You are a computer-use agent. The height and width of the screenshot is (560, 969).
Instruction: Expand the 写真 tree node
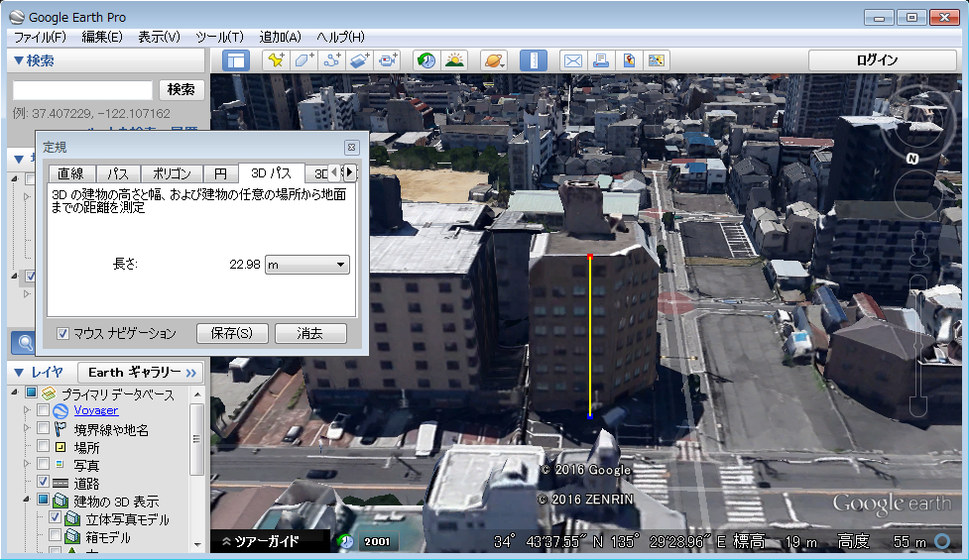click(26, 464)
